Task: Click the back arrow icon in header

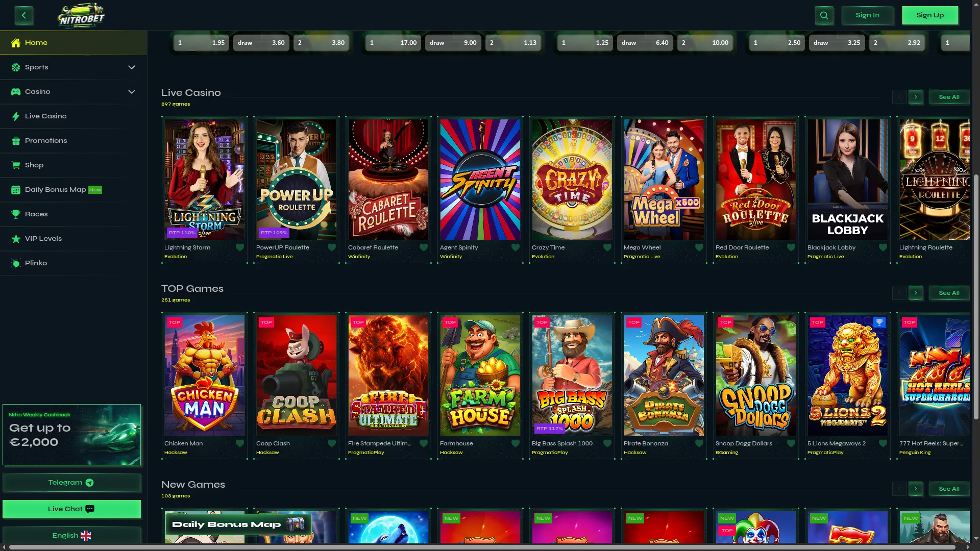Action: 24,15
